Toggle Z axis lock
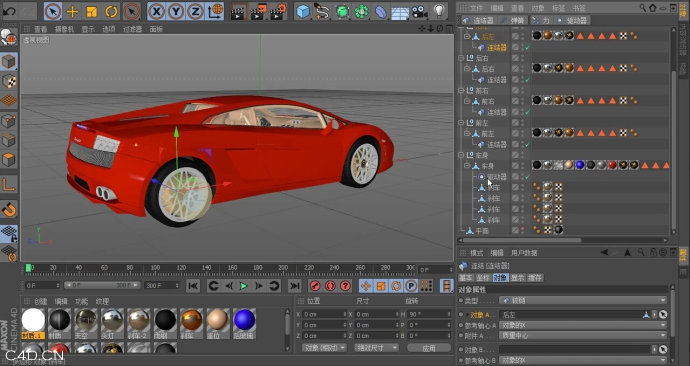 pos(195,11)
